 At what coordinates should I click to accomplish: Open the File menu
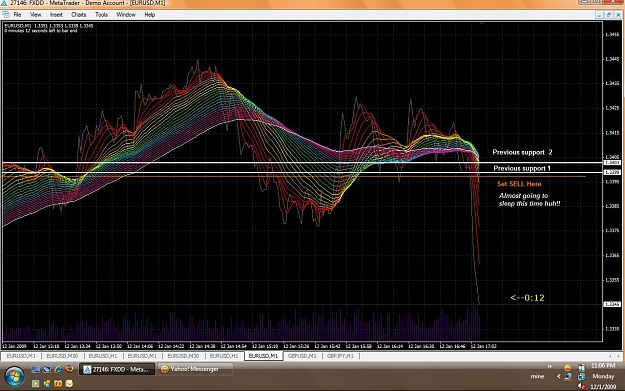coord(17,15)
